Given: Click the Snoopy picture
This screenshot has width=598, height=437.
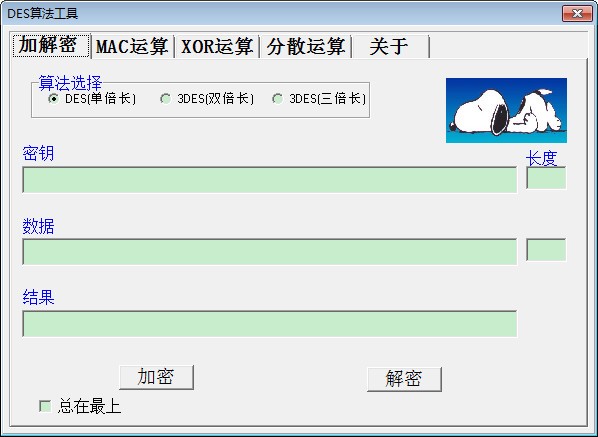Looking at the screenshot, I should (506, 111).
